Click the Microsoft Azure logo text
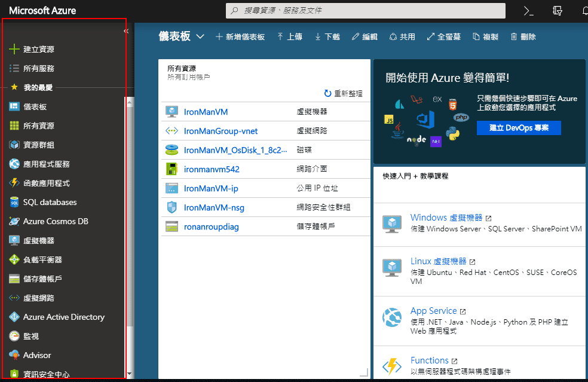588x382 pixels. pyautogui.click(x=42, y=11)
